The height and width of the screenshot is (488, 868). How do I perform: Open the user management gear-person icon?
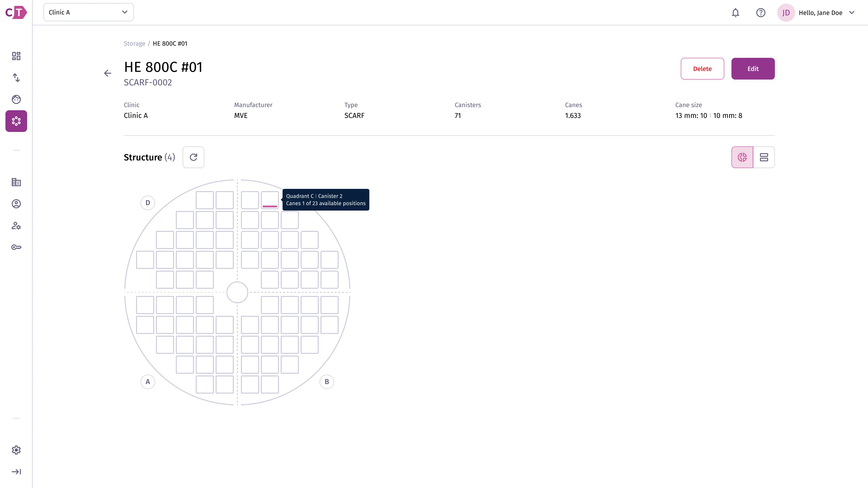[x=16, y=226]
